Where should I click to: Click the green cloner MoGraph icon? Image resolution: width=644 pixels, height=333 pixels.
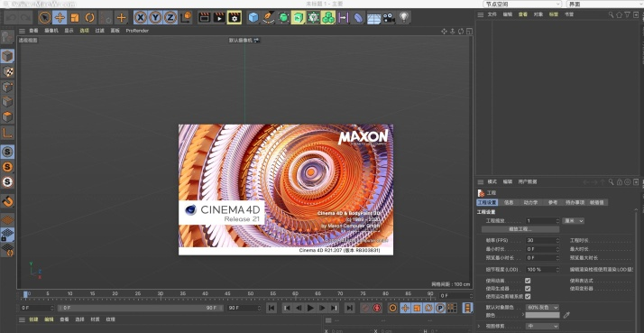click(x=328, y=18)
